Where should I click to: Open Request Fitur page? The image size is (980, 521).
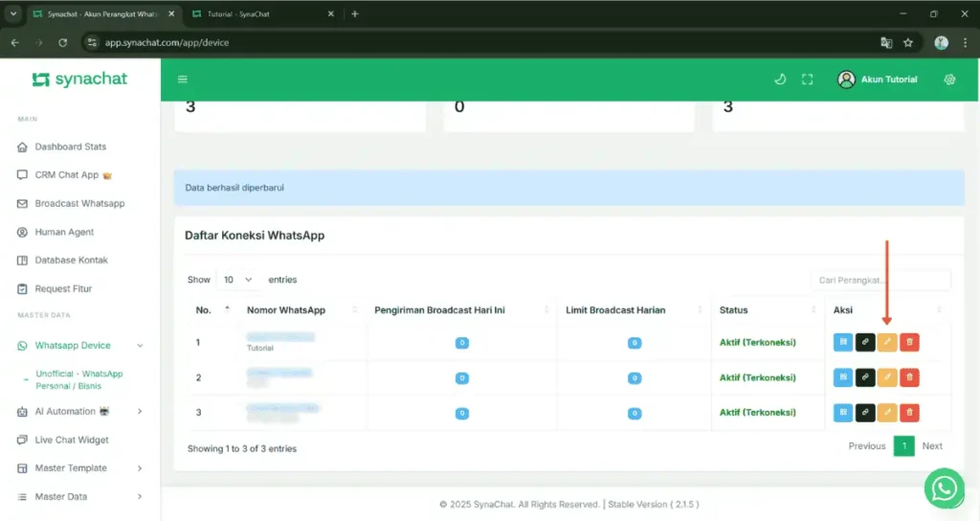click(x=63, y=289)
